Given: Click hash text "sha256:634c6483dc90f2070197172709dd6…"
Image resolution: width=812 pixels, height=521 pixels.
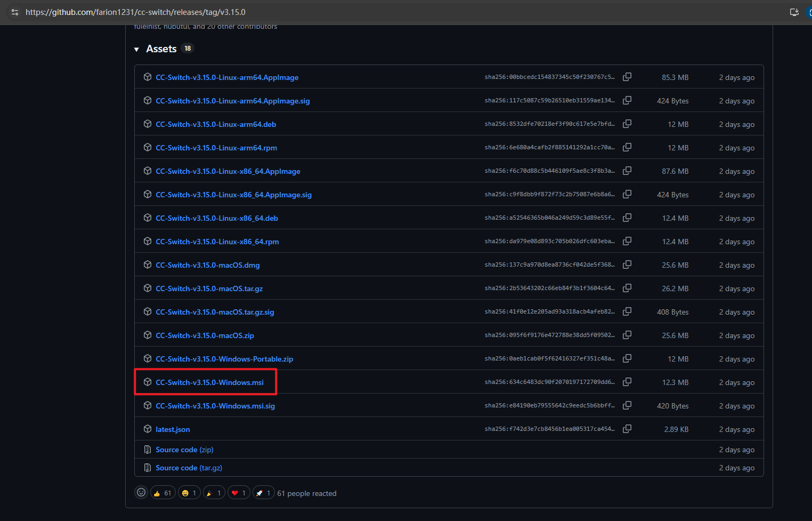Looking at the screenshot, I should click(x=549, y=382).
